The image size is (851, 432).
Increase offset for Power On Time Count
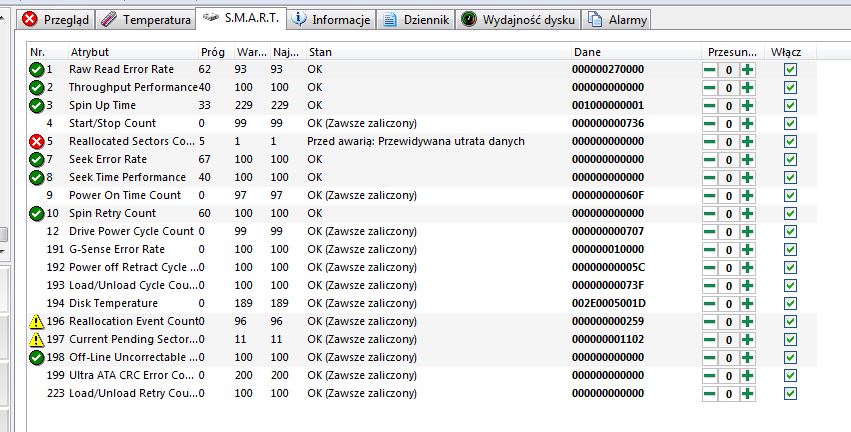(x=747, y=195)
